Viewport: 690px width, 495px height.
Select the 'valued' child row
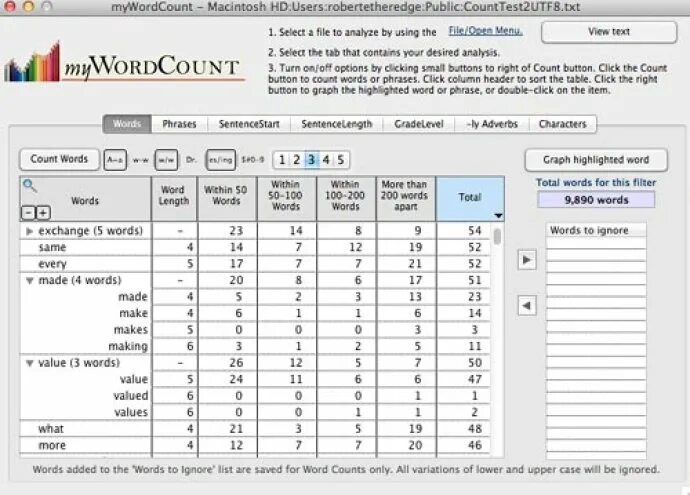click(255, 396)
